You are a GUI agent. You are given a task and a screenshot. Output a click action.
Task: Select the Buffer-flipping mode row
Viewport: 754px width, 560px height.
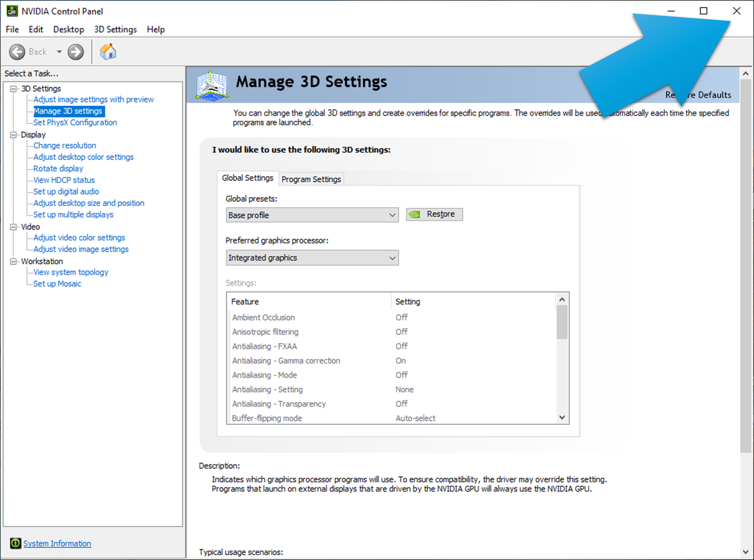coord(391,418)
